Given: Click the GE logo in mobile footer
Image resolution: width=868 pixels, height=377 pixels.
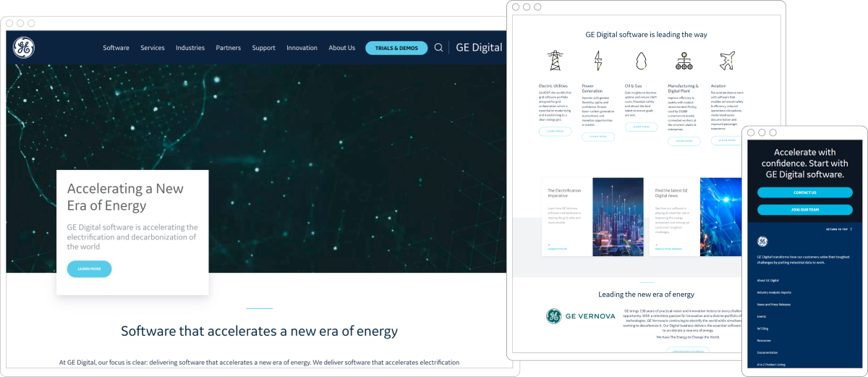Looking at the screenshot, I should click(762, 241).
